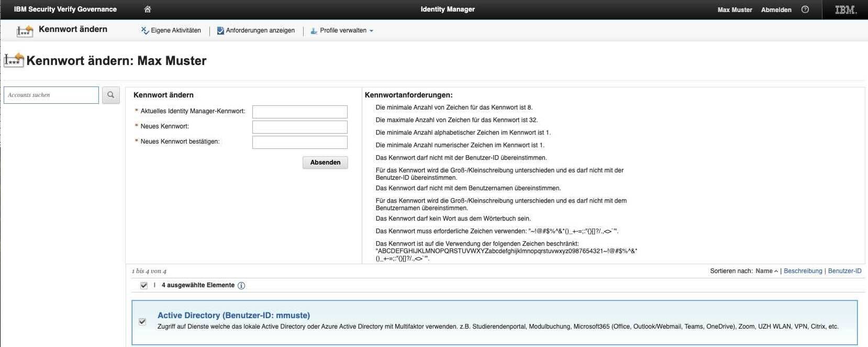This screenshot has width=868, height=347.
Task: Click the Eigene Aktivitäten icon
Action: click(145, 30)
